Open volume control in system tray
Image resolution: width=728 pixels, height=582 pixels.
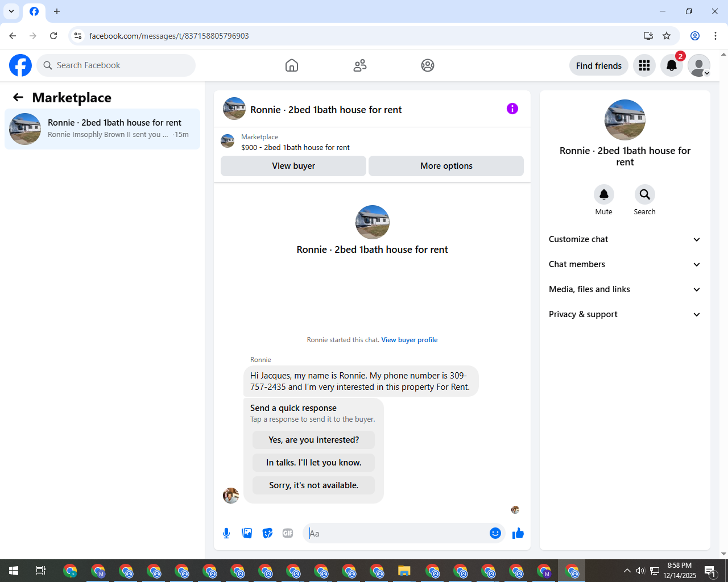(x=640, y=571)
